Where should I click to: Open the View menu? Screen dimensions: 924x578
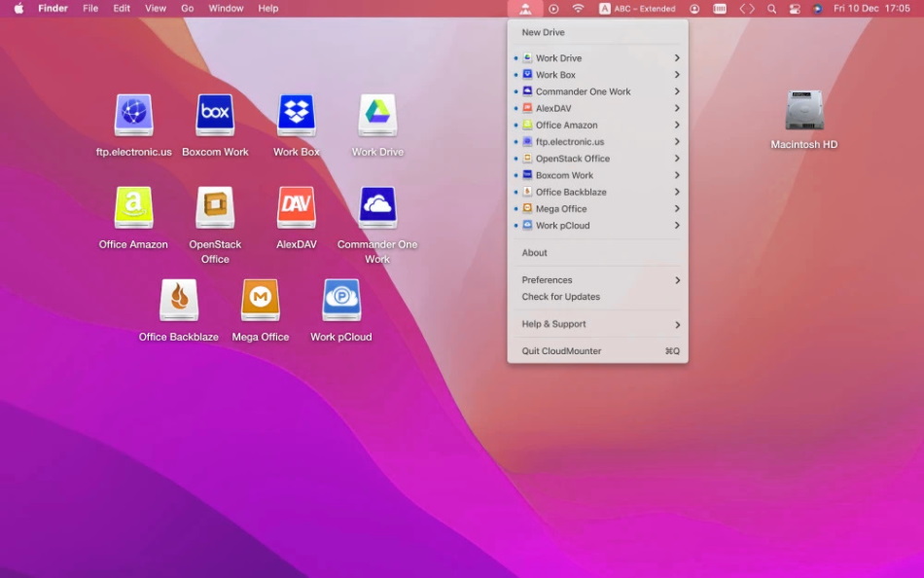click(x=156, y=8)
